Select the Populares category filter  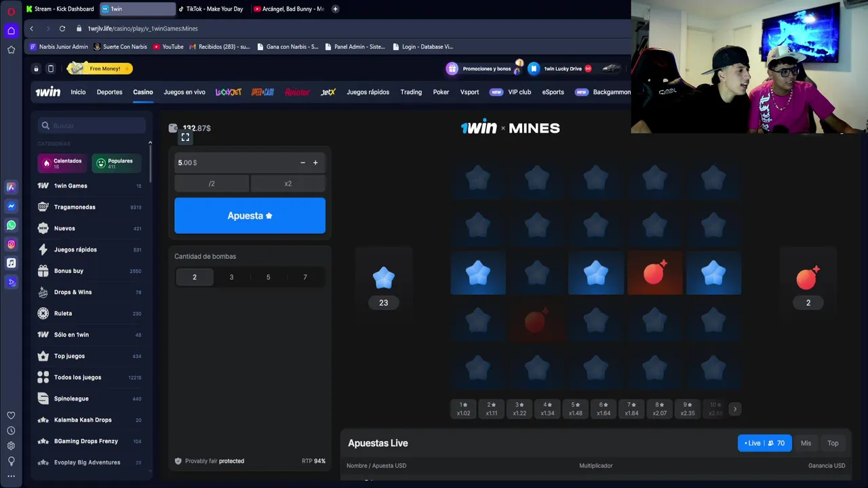[x=115, y=163]
